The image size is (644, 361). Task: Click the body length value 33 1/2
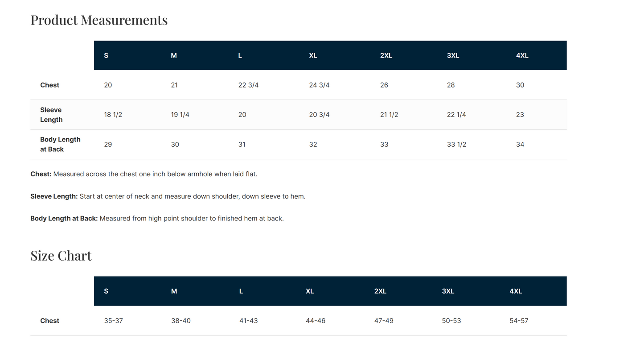(x=456, y=145)
